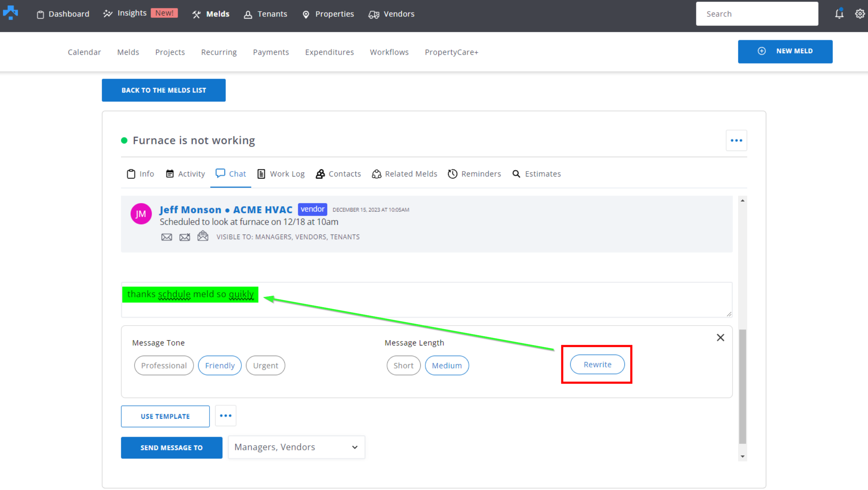Screen dimensions: 868x490
Task: Click the opened envelope icon on Jeff's message
Action: point(203,236)
